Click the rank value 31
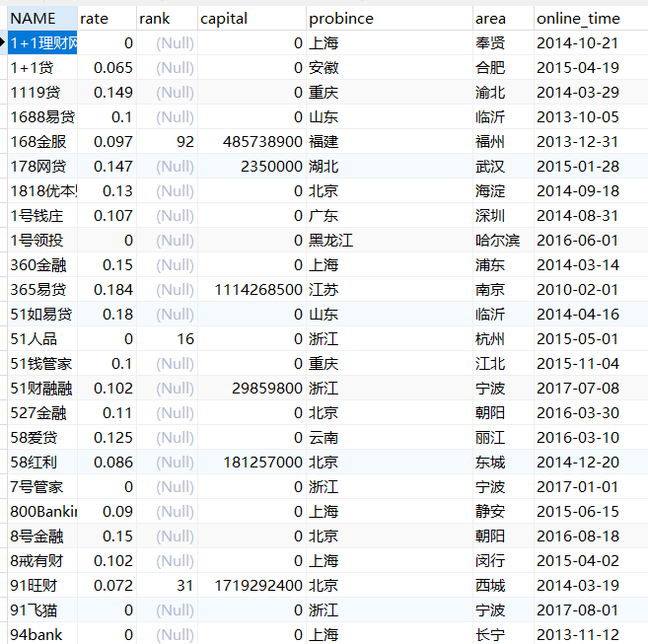Image resolution: width=648 pixels, height=644 pixels. [x=185, y=586]
